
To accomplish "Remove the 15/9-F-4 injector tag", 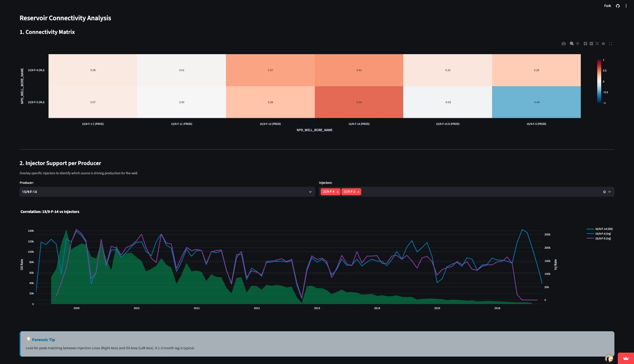I will (x=338, y=192).
